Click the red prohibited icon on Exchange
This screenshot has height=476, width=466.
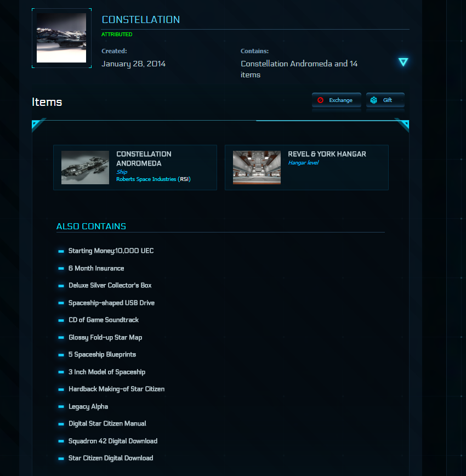pyautogui.click(x=320, y=100)
